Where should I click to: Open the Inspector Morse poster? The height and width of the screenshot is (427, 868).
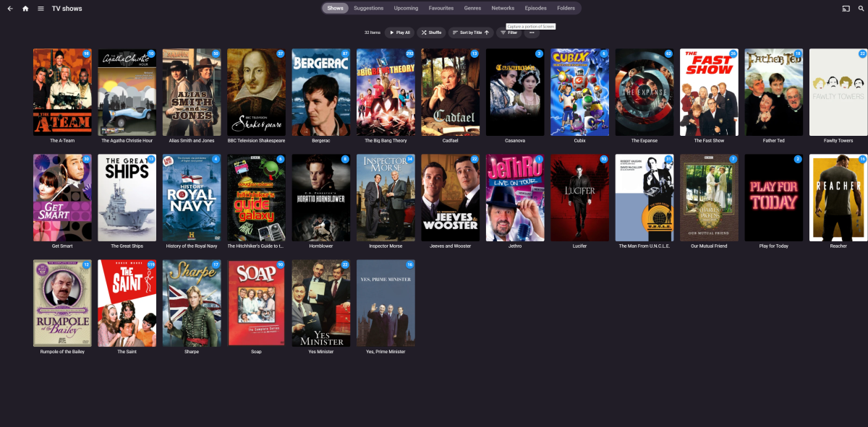click(x=386, y=197)
